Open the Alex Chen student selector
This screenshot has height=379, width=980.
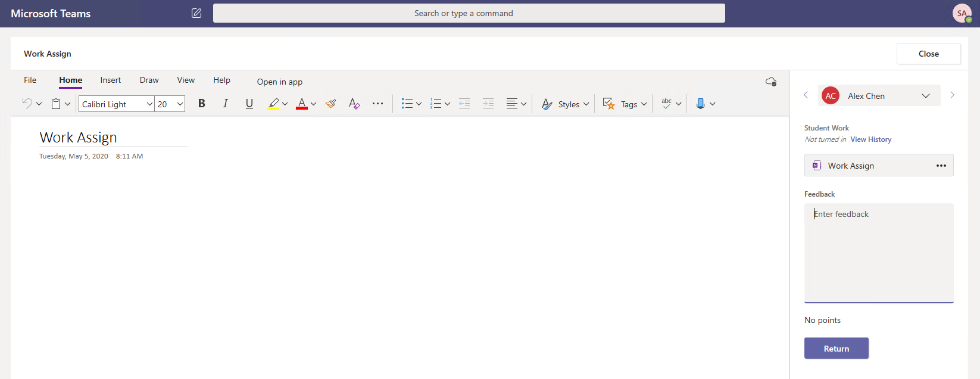[879, 95]
